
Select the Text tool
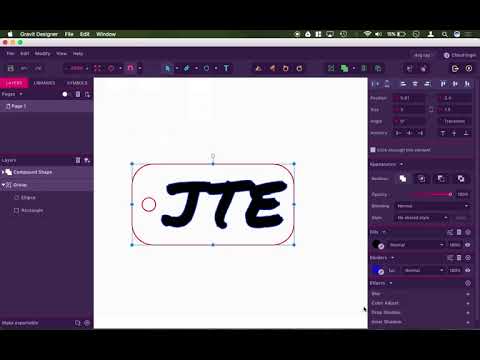click(x=226, y=68)
